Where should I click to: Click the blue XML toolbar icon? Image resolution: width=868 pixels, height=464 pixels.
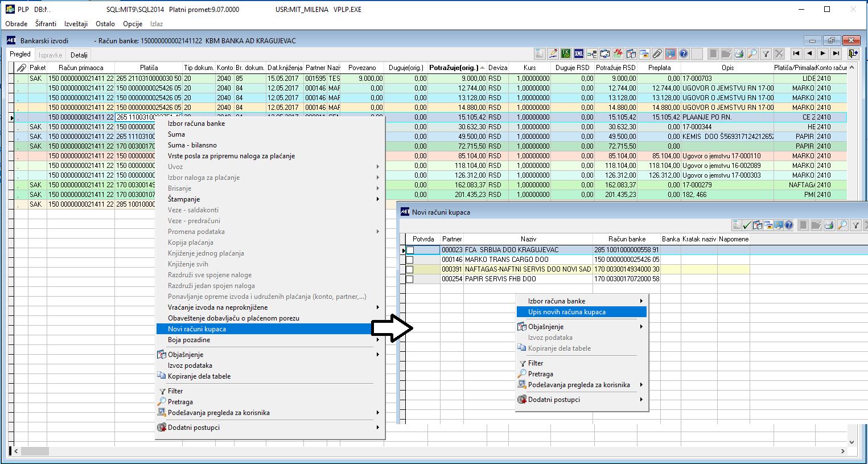579,54
